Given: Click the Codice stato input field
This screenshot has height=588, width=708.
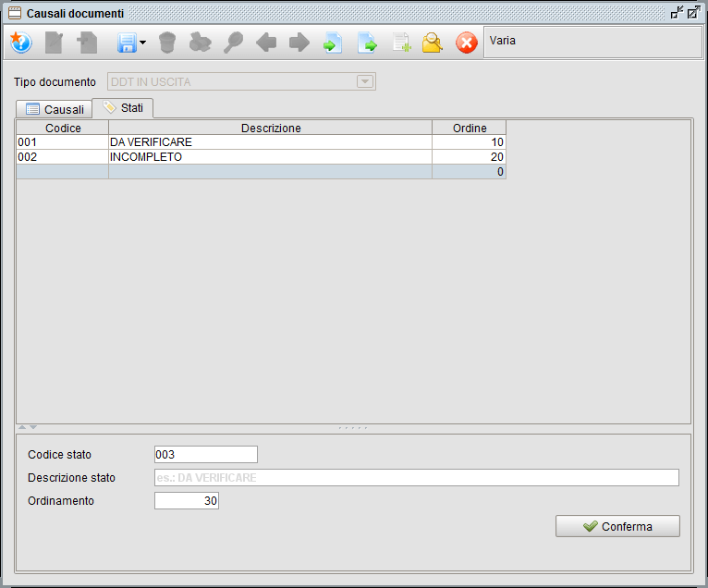Looking at the screenshot, I should pyautogui.click(x=206, y=454).
